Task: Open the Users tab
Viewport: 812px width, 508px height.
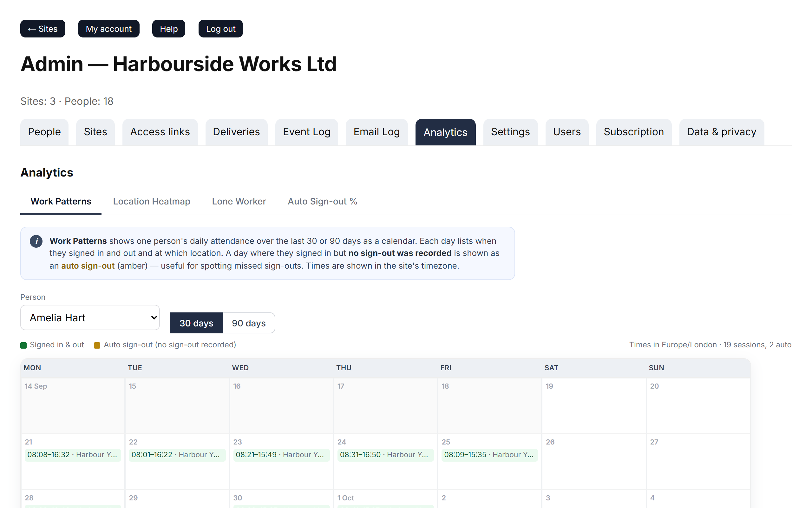Action: pos(567,132)
